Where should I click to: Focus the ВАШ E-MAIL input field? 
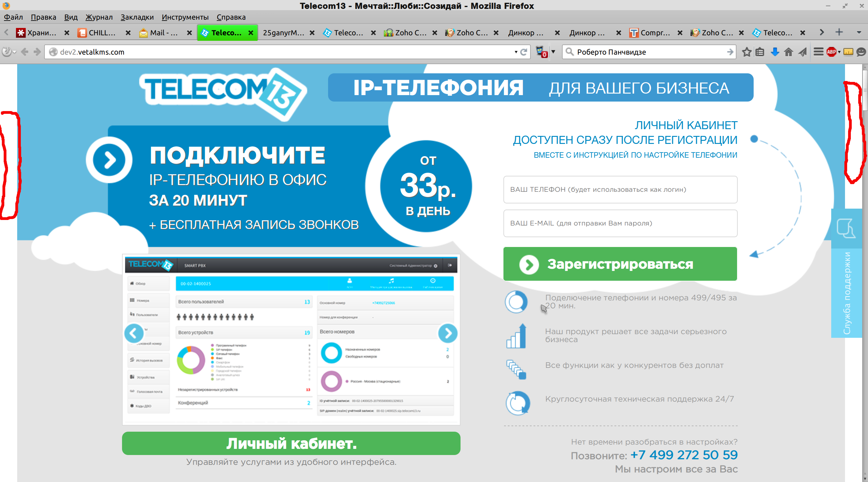(x=620, y=223)
